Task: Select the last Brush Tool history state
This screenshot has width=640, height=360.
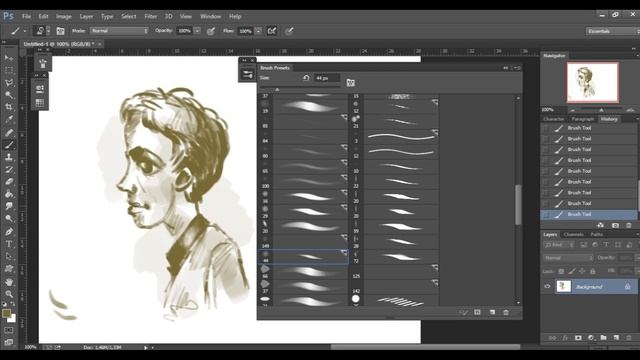Action: point(589,214)
